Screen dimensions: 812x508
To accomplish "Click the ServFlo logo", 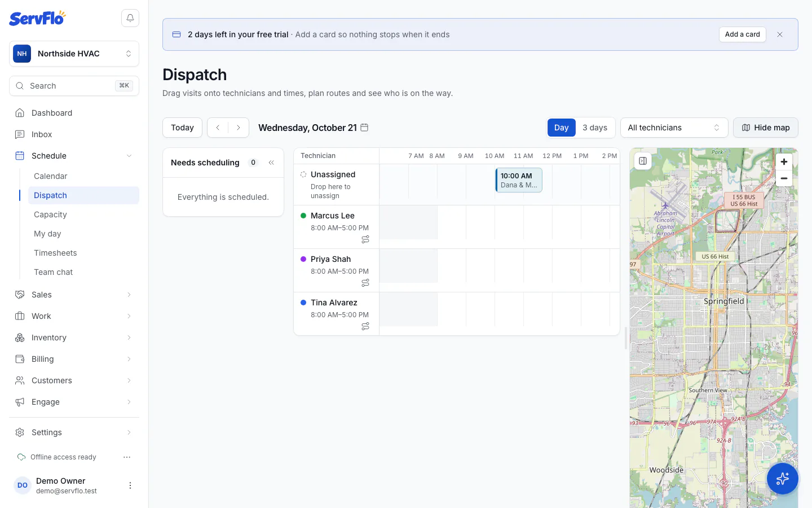I will point(37,18).
